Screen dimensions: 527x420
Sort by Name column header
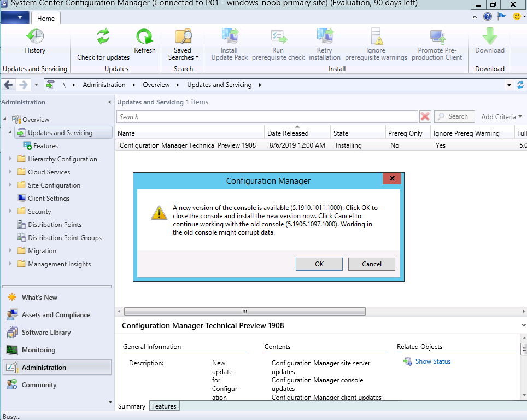point(190,133)
